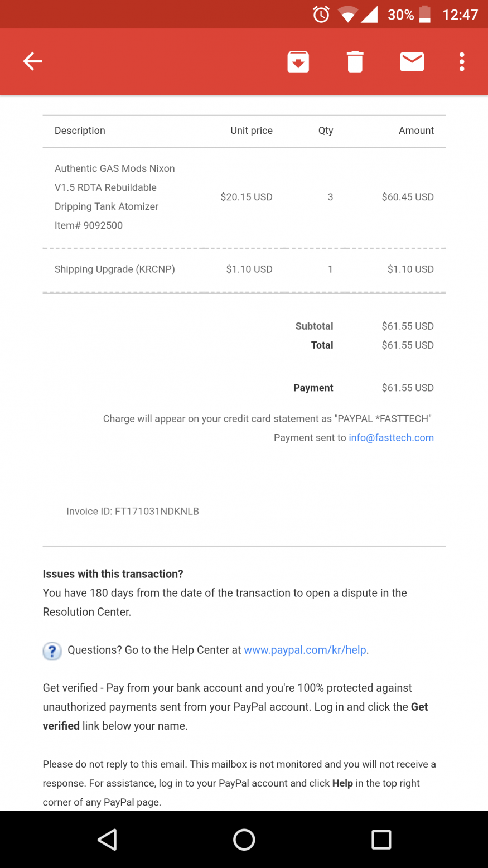Viewport: 488px width, 868px height.
Task: Tap the blue question mark help icon
Action: tap(52, 650)
